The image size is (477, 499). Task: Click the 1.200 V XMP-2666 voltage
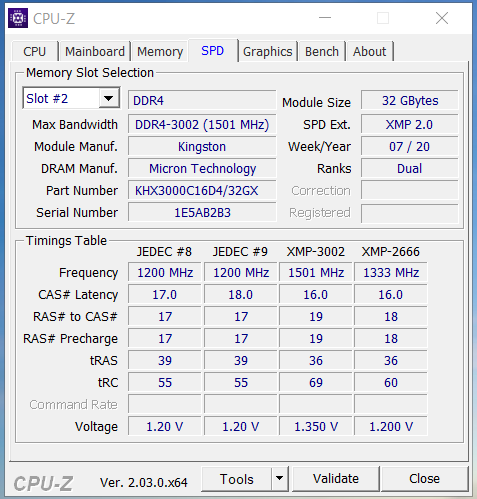tap(391, 426)
